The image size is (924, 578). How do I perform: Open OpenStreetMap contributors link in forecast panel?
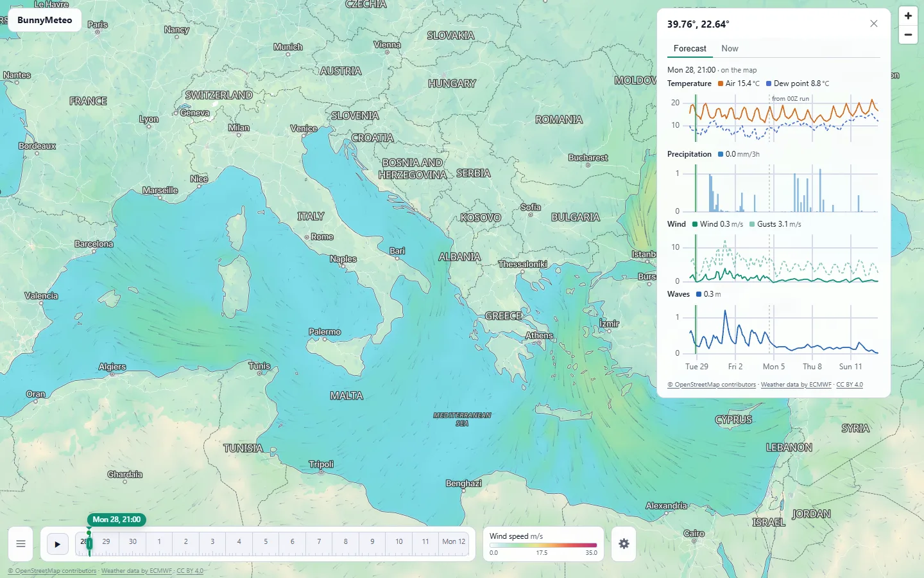pos(712,385)
